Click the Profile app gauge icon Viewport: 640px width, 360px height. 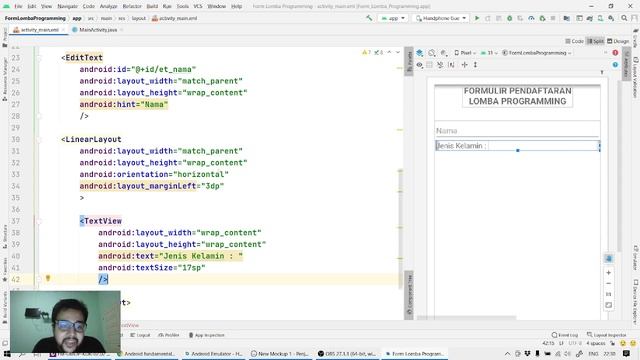coord(531,18)
